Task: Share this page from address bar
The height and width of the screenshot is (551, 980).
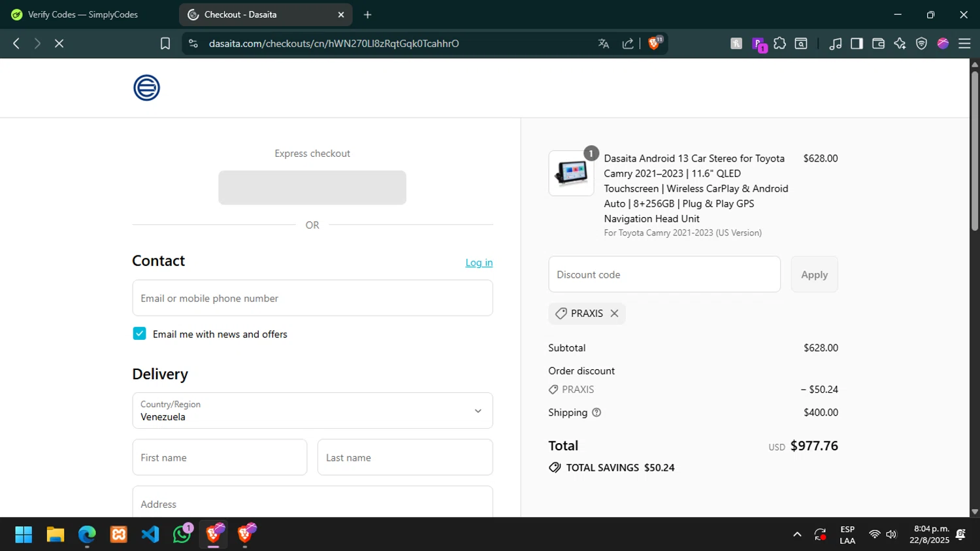Action: (628, 43)
